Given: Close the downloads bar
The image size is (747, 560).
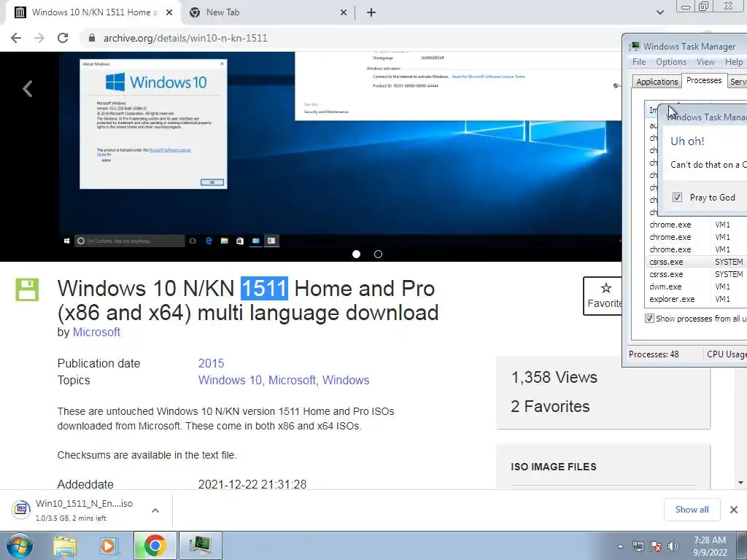Looking at the screenshot, I should pos(734,510).
